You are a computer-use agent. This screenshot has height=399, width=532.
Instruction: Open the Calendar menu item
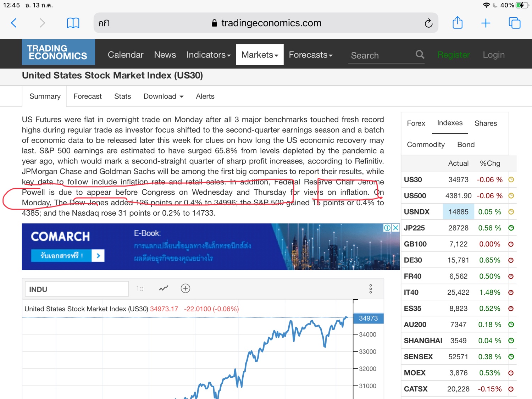[x=126, y=55]
